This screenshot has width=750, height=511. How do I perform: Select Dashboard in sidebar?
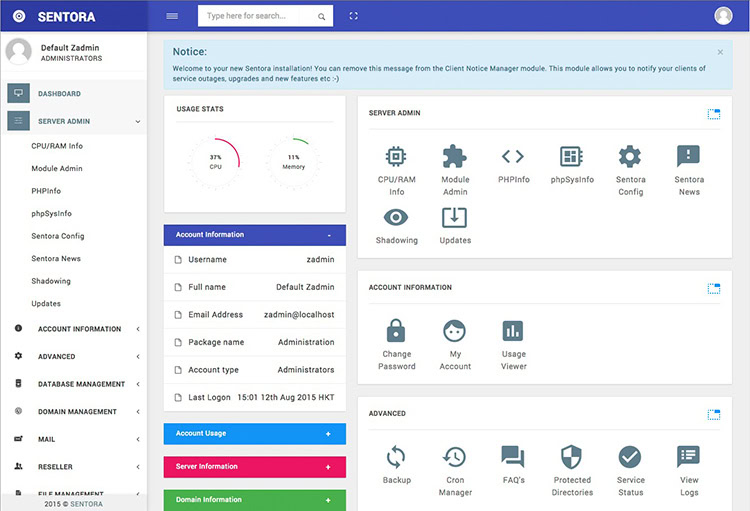click(x=59, y=94)
